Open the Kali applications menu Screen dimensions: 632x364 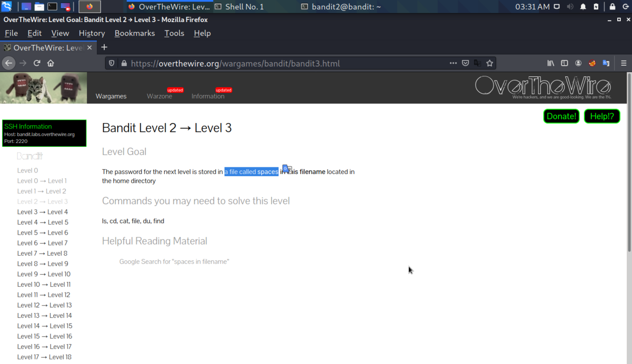7,7
